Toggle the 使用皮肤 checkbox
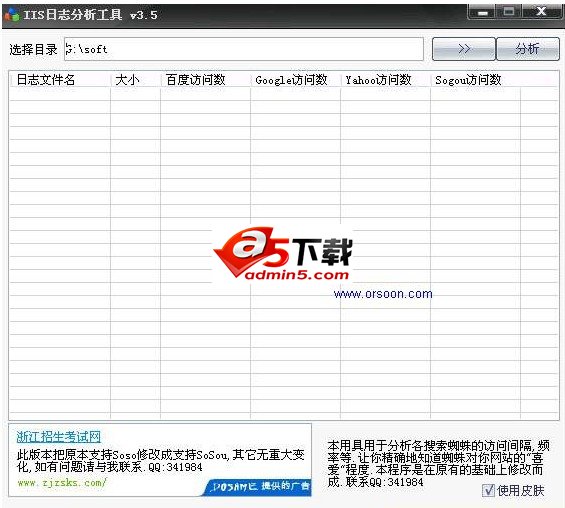Viewport: 565px width, 508px height. coord(489,490)
